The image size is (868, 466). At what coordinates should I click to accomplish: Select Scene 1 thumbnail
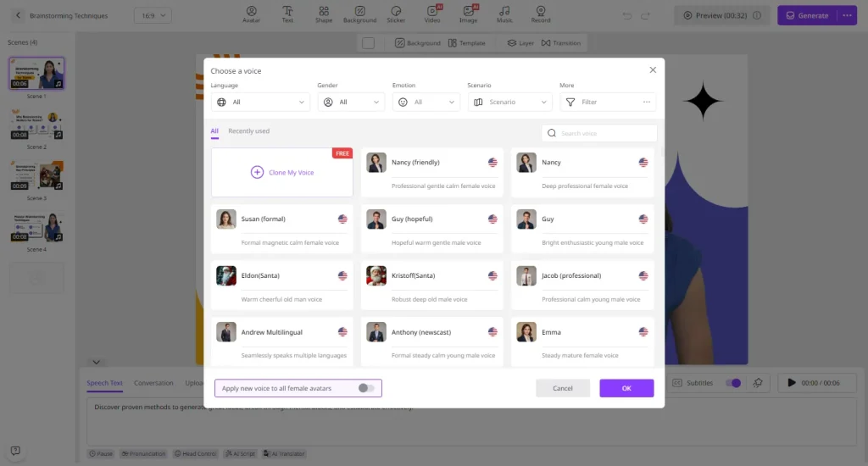[36, 73]
